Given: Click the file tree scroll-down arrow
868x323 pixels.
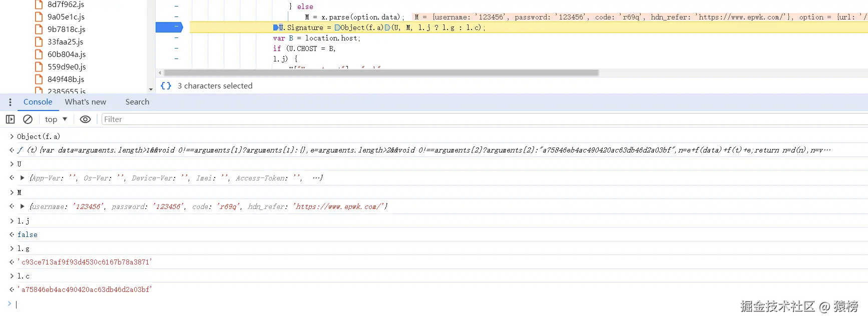Looking at the screenshot, I should tap(151, 89).
